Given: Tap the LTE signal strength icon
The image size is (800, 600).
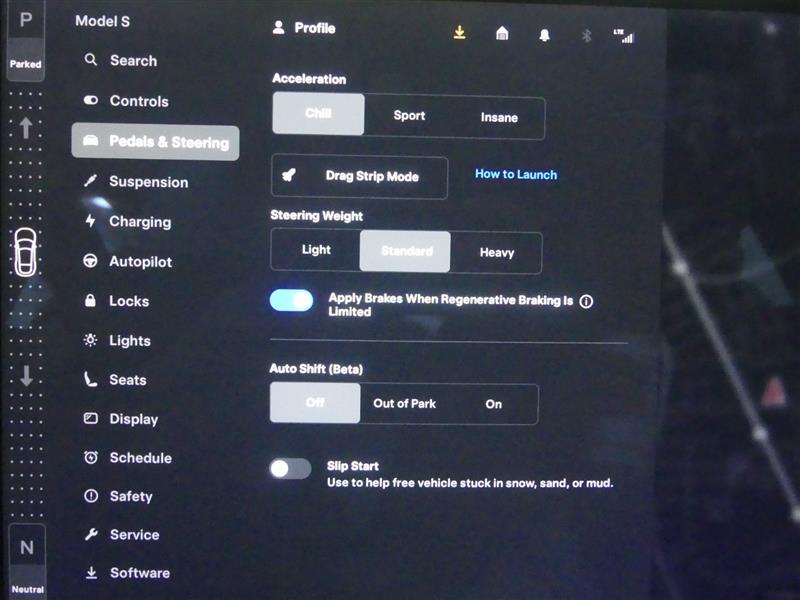Looking at the screenshot, I should (x=623, y=36).
